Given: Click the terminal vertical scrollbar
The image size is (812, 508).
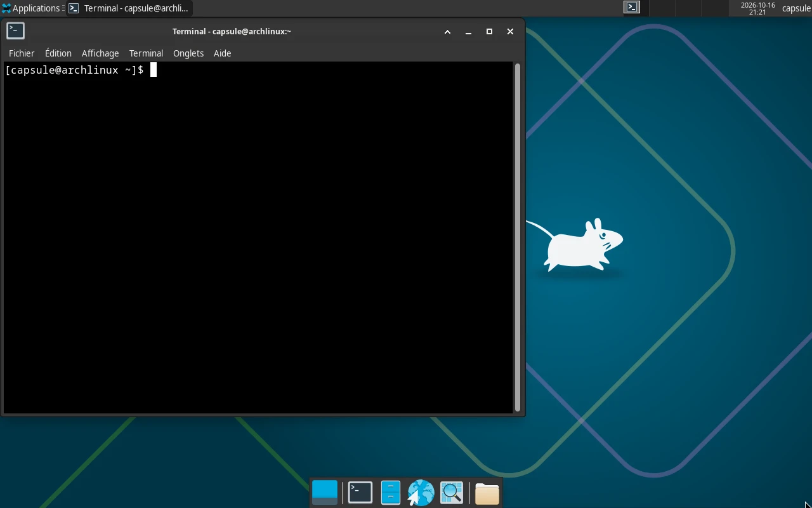Looking at the screenshot, I should (518, 237).
